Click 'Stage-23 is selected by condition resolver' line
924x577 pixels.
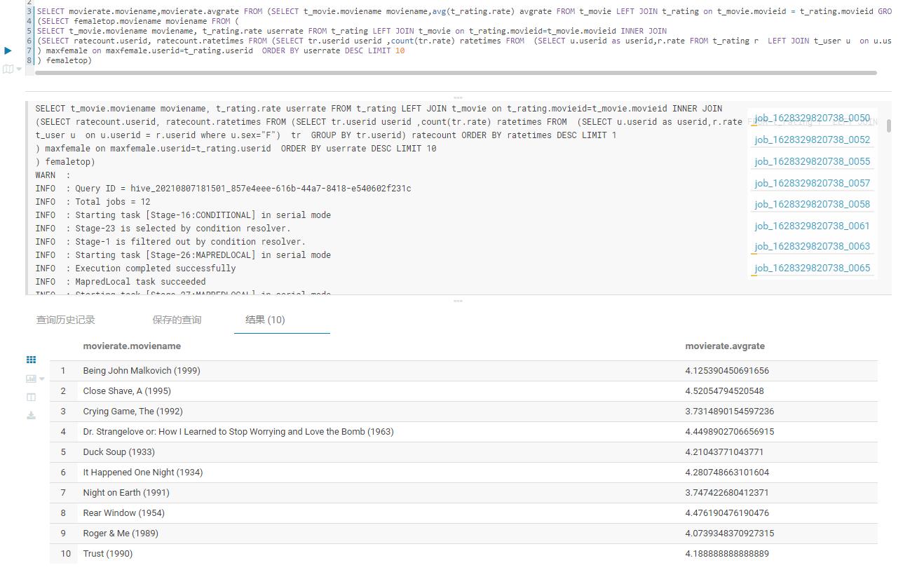163,228
